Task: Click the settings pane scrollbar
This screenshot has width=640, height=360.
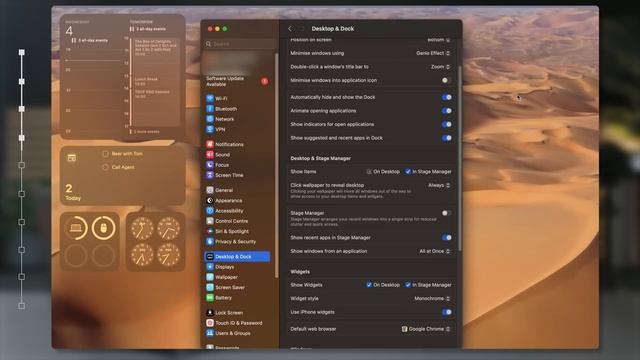Action: click(x=460, y=159)
